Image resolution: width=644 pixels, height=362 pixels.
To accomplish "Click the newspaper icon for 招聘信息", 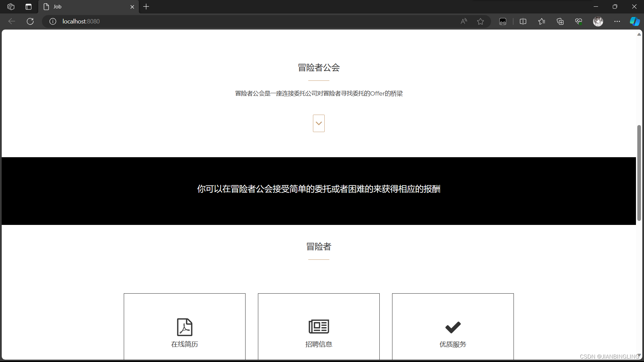I will pos(319,326).
